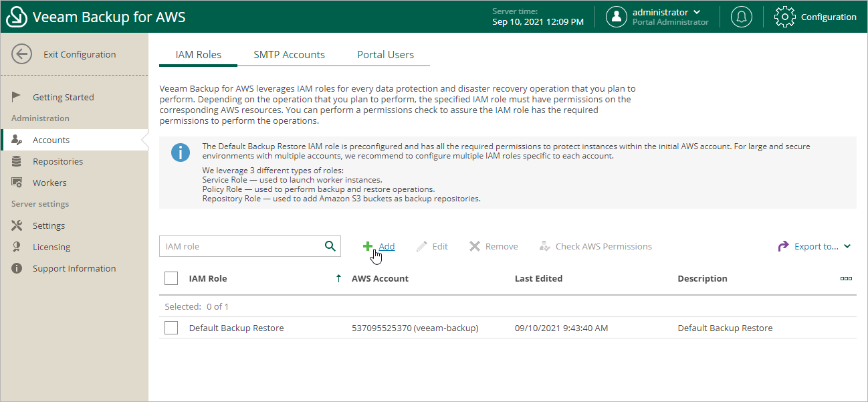Click the Configuration label in header
Viewport: 868px width, 402px height.
tap(829, 17)
